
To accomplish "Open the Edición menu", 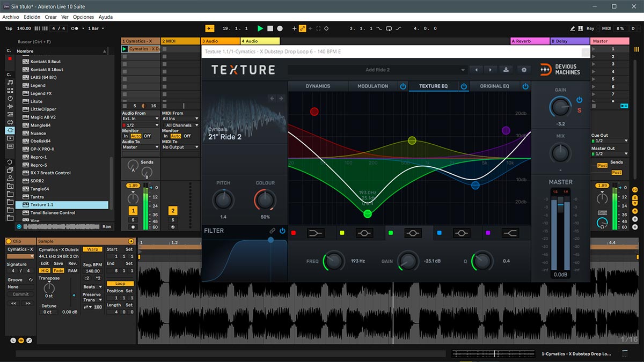I will (x=32, y=17).
